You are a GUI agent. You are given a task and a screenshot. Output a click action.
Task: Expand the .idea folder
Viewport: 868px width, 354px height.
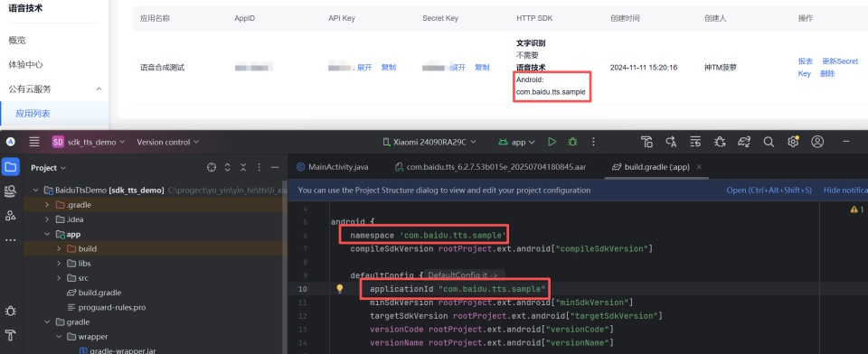tap(47, 219)
